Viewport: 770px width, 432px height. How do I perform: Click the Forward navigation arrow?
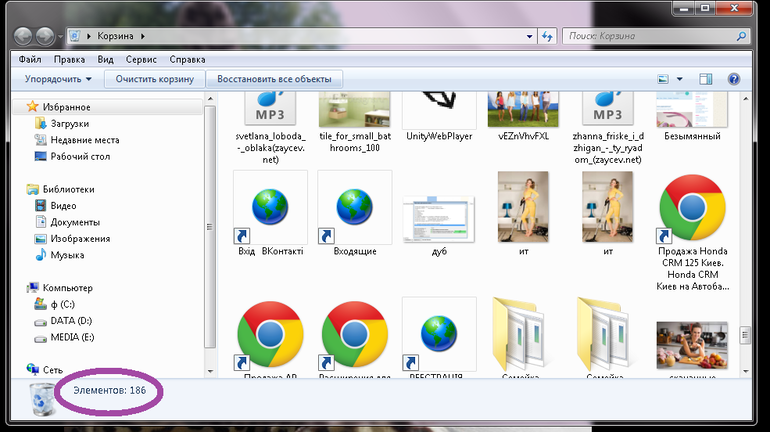[x=45, y=36]
